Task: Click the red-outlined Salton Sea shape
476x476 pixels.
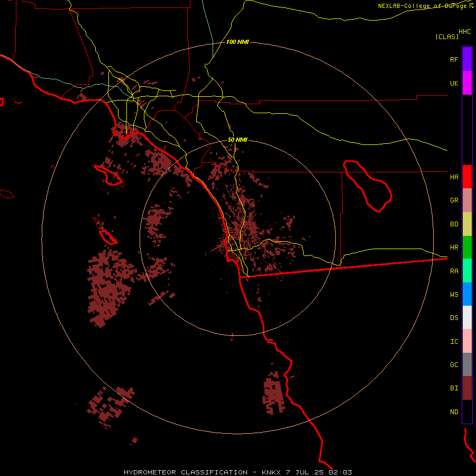Action: click(368, 186)
